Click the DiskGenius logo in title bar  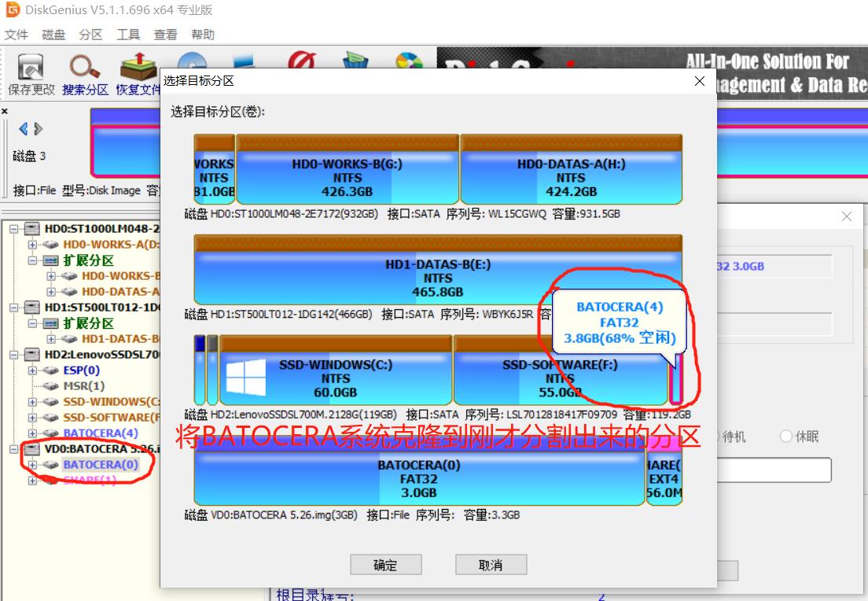[x=12, y=9]
